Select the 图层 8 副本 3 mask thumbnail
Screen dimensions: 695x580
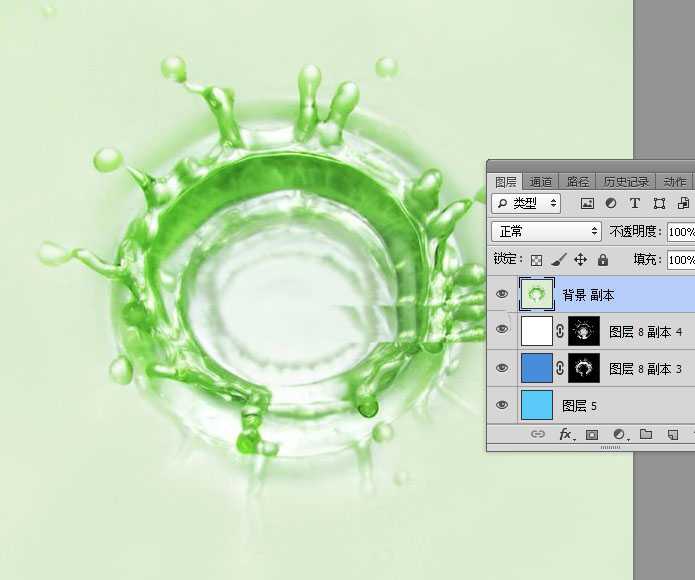[583, 368]
